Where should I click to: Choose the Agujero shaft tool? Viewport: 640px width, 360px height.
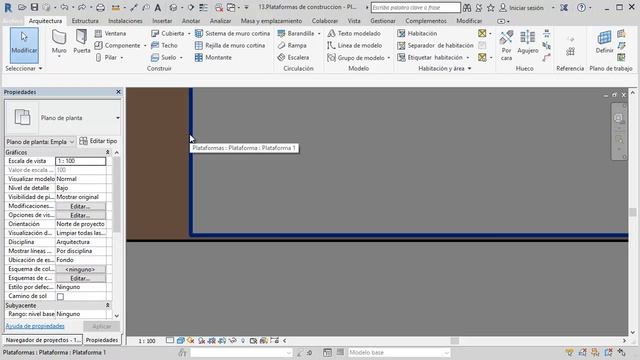(528, 42)
